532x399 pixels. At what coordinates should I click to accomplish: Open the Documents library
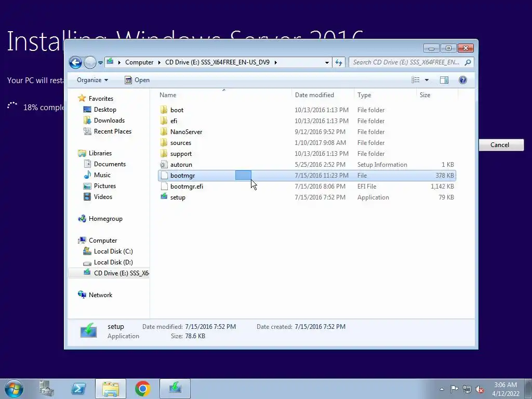(110, 164)
